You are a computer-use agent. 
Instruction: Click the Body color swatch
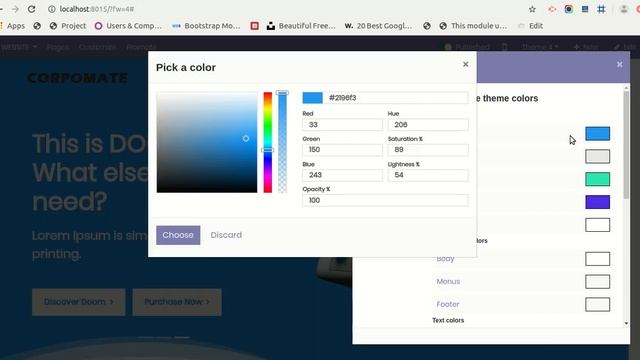pos(598,259)
